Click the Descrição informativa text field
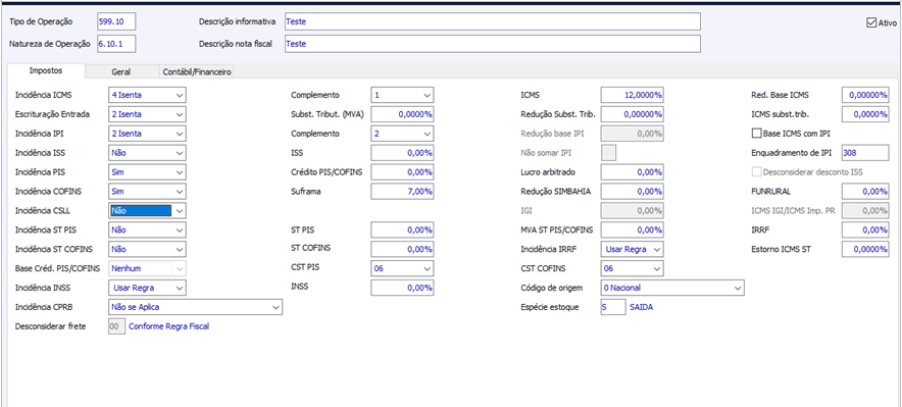The height and width of the screenshot is (407, 902). click(x=492, y=22)
